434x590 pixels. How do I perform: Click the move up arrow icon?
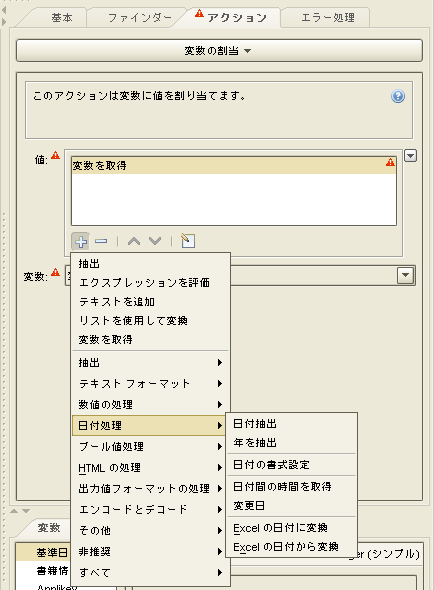coord(134,241)
